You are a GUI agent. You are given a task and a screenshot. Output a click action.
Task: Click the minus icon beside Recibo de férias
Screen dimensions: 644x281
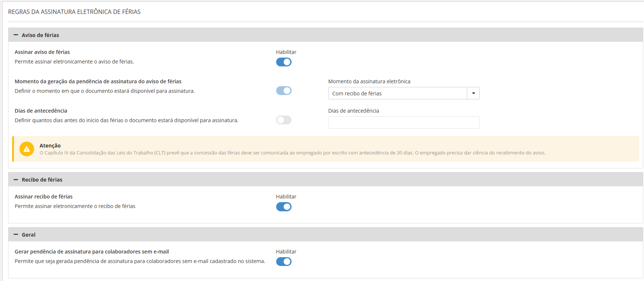coord(16,180)
